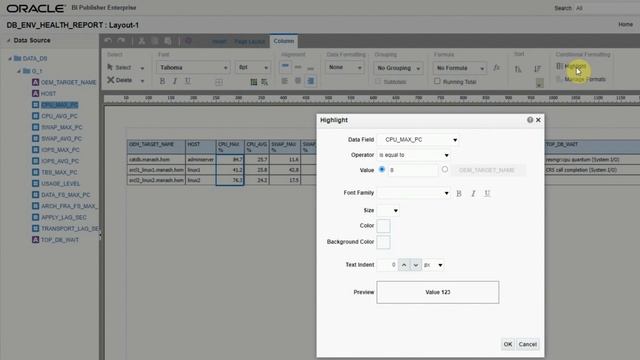Screen dimensions: 640x360
Task: Align column text left in ribbon
Action: pos(285,81)
